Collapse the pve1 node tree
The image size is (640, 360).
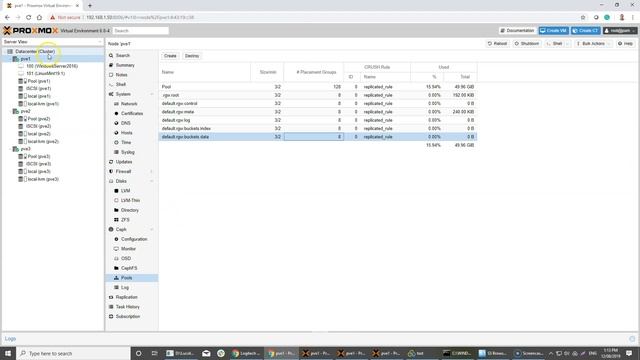10,59
